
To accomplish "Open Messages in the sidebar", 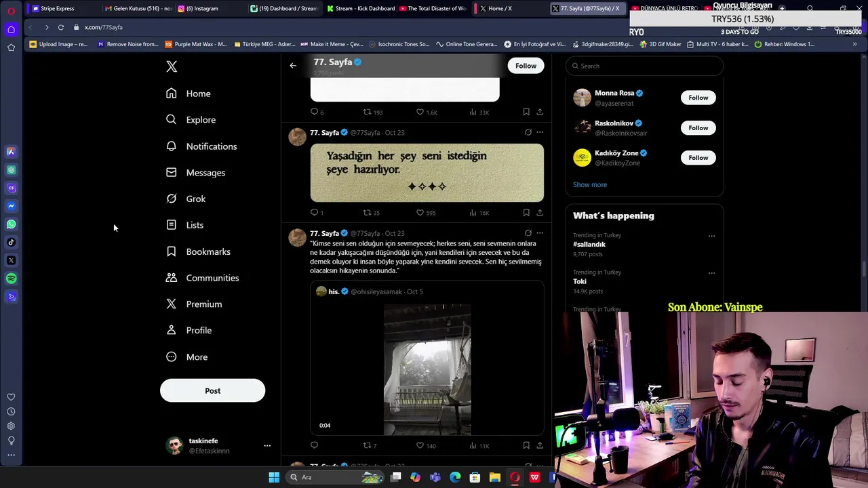I will click(196, 173).
